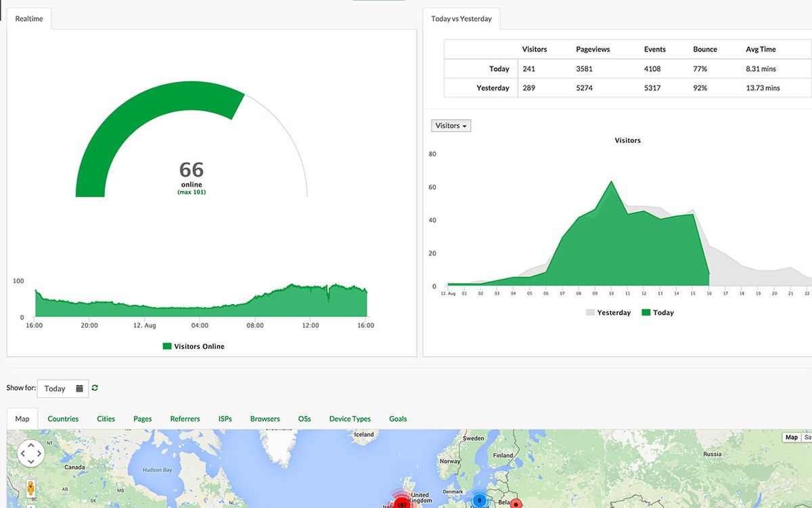Select the red visitor cluster over Ireland

pos(403,505)
